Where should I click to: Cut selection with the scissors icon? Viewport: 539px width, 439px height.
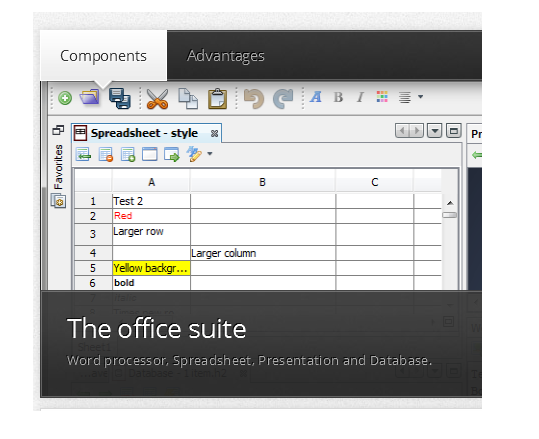point(157,99)
